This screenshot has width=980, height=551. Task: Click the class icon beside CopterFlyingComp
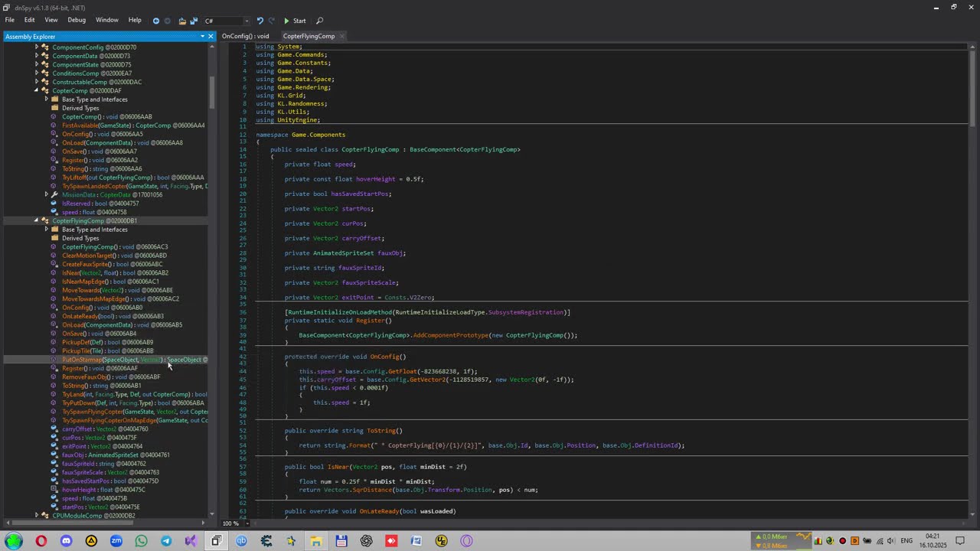click(x=45, y=220)
